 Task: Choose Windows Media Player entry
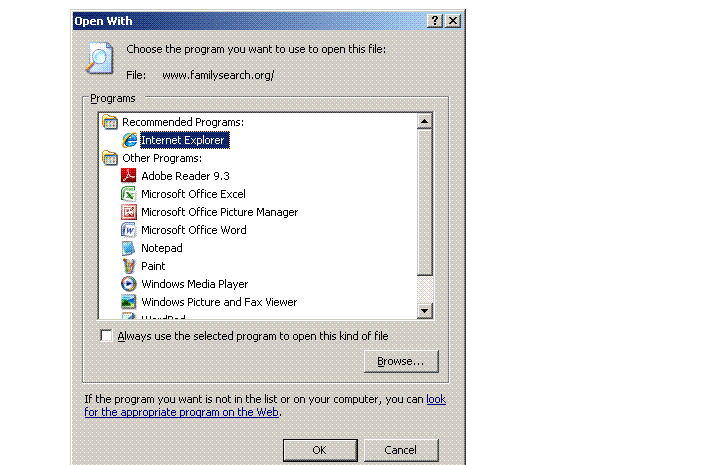coord(195,284)
